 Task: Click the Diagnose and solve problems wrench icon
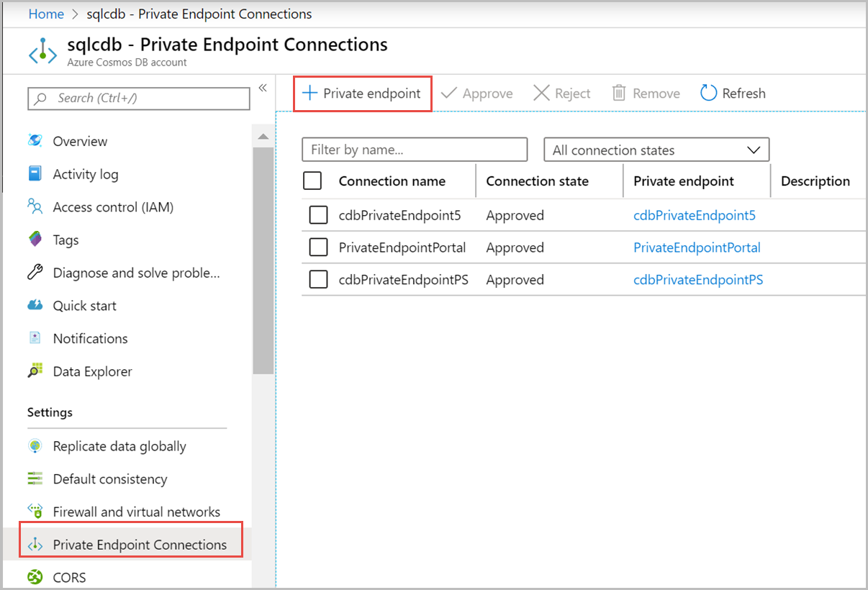35,273
